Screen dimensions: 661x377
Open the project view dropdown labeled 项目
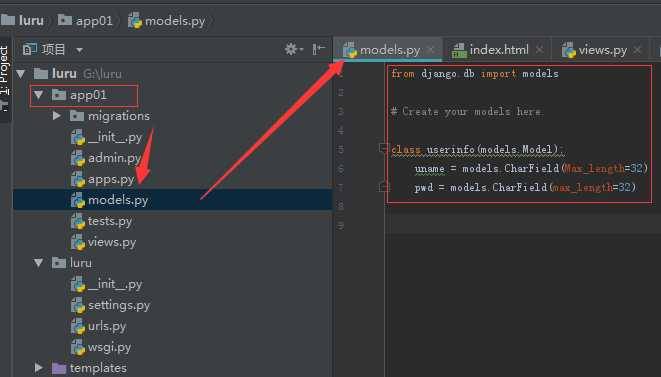click(79, 50)
